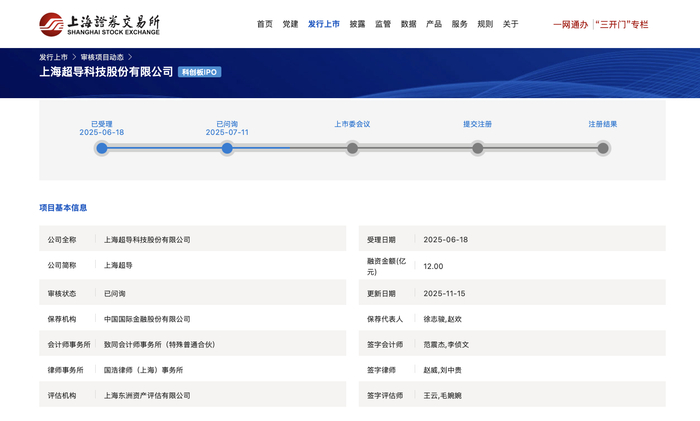Click the 提交注册 timeline node
The image size is (700, 421).
(x=478, y=148)
